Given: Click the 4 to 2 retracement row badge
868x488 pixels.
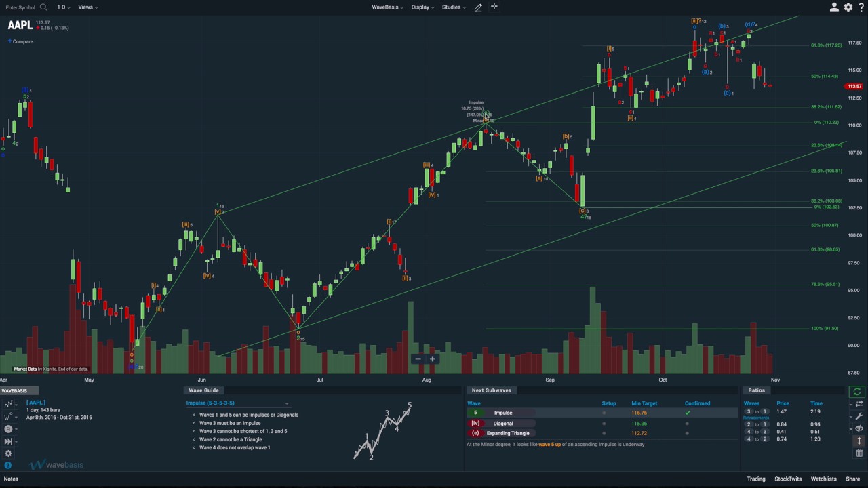Looking at the screenshot, I should coord(756,439).
